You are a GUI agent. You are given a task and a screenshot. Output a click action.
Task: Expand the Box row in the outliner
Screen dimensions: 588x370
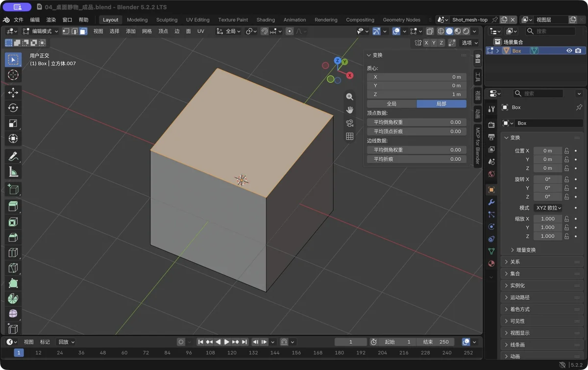[x=498, y=51]
